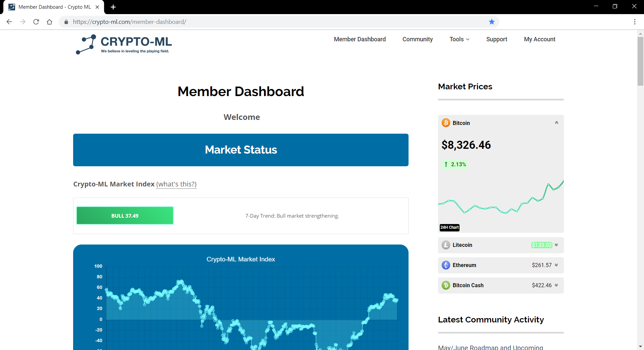
Task: Click the Member Dashboard page heading
Action: (x=241, y=91)
